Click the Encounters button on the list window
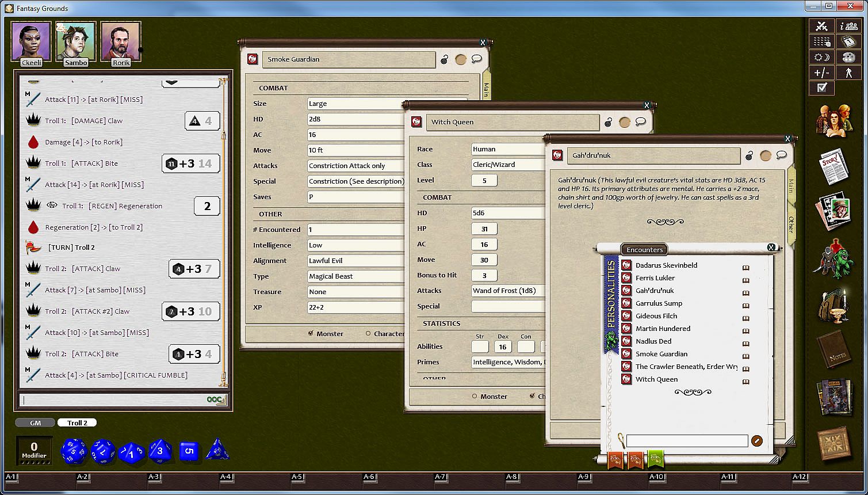Screen dimensions: 868x495 644,250
